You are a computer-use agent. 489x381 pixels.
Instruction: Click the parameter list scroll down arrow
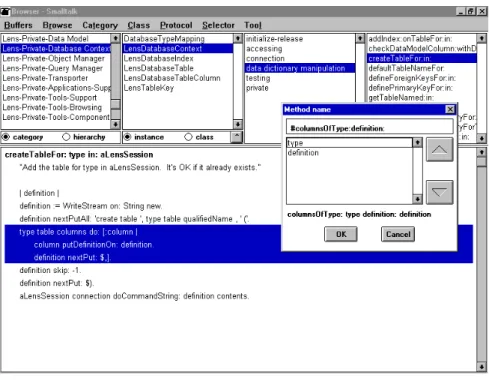tap(417, 199)
